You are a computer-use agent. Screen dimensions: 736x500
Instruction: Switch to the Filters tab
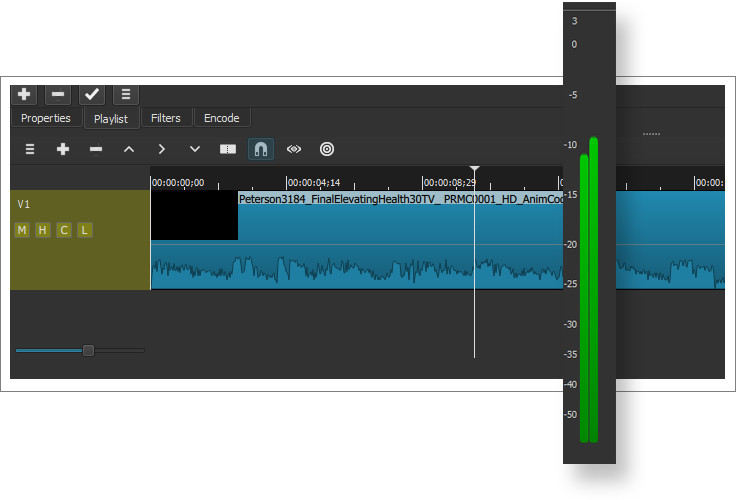[166, 118]
